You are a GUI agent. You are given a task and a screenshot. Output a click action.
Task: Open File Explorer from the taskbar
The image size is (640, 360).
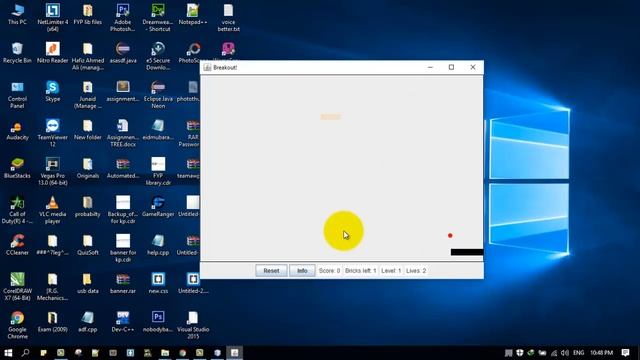165,353
